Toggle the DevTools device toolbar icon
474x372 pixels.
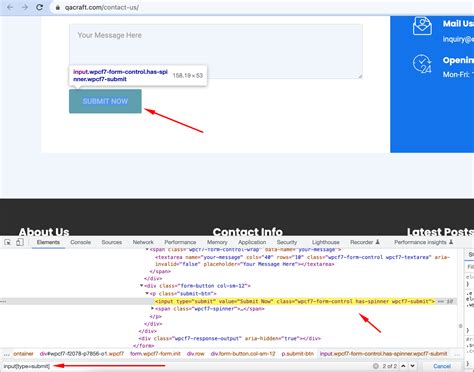pos(20,242)
